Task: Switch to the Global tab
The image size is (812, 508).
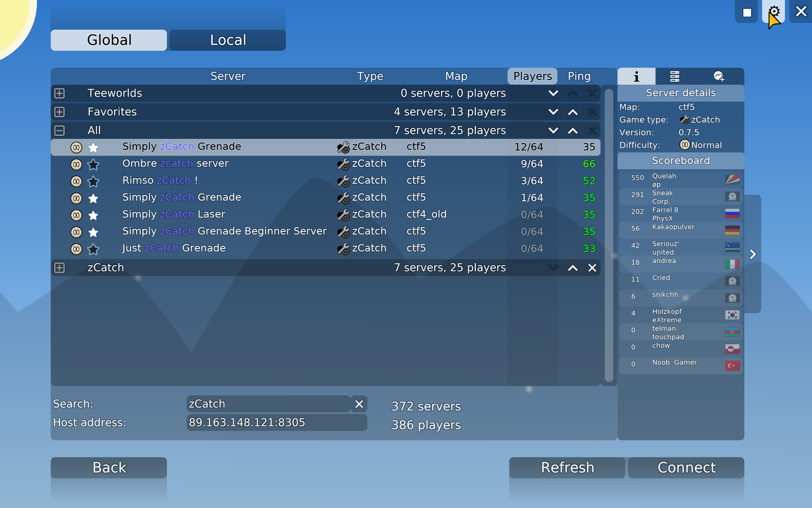Action: (x=109, y=40)
